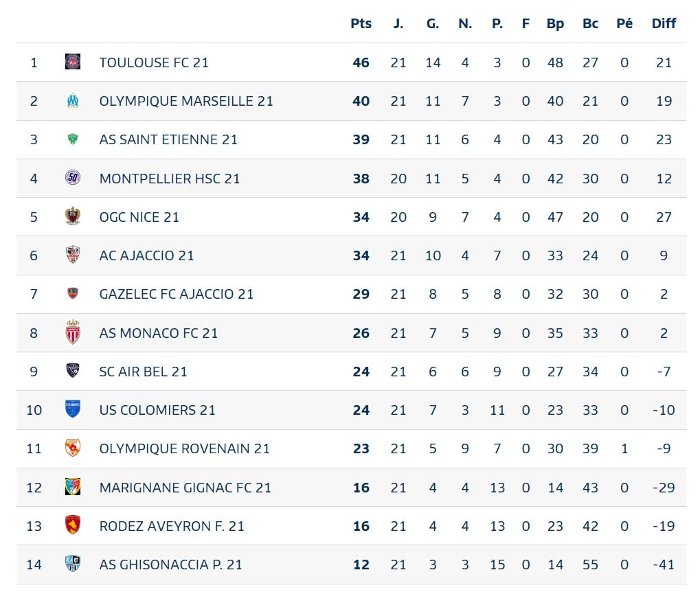Click the Bp column header

555,23
